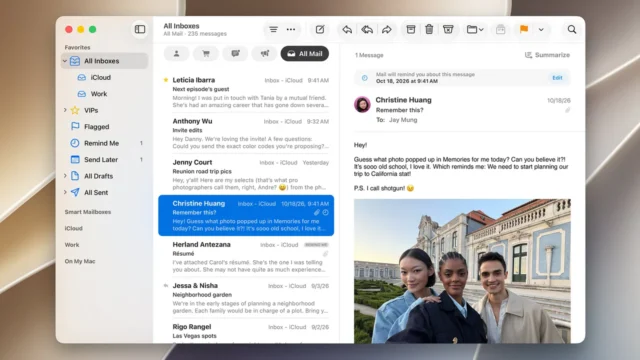The height and width of the screenshot is (360, 640).
Task: Open Jessa & Nisha's Neighborhood garden message
Action: (246, 298)
